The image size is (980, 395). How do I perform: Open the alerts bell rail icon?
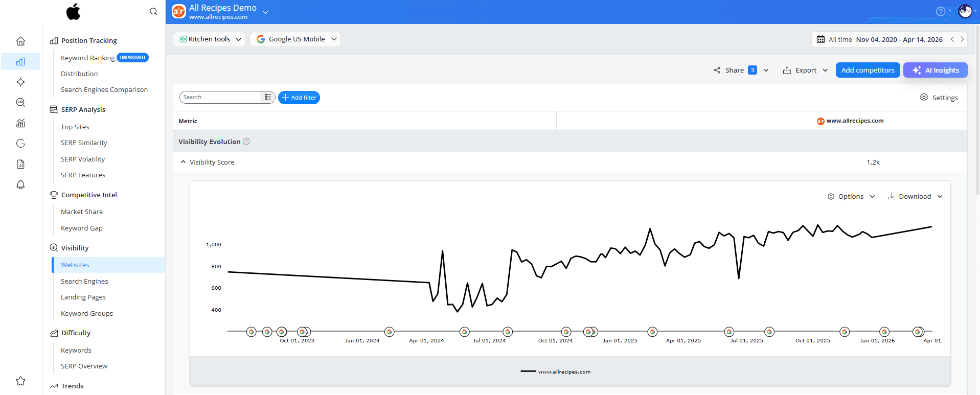point(20,184)
